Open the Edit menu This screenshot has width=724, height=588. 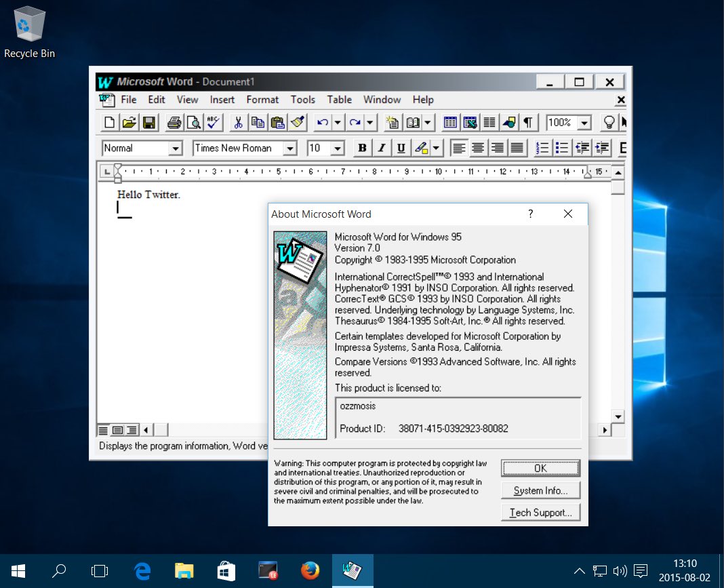tap(157, 100)
